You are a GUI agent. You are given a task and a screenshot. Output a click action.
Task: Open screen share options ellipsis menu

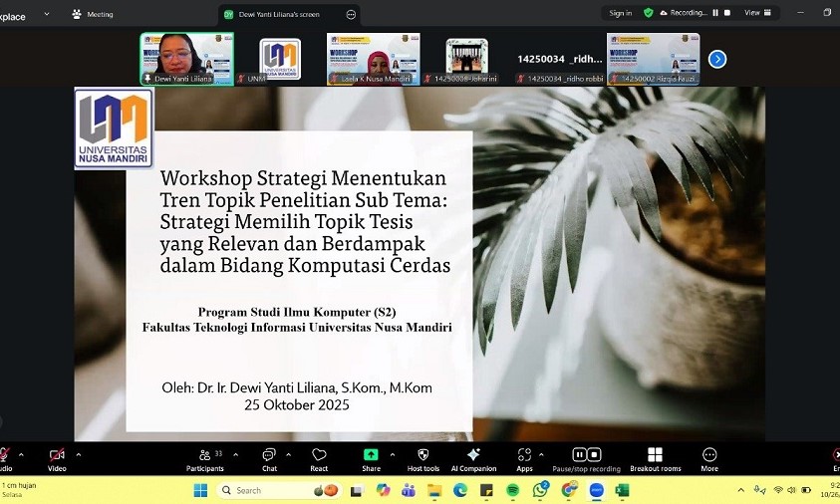(x=350, y=14)
